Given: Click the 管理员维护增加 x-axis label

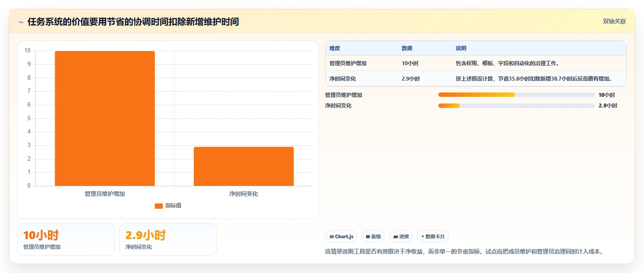Looking at the screenshot, I should (105, 194).
